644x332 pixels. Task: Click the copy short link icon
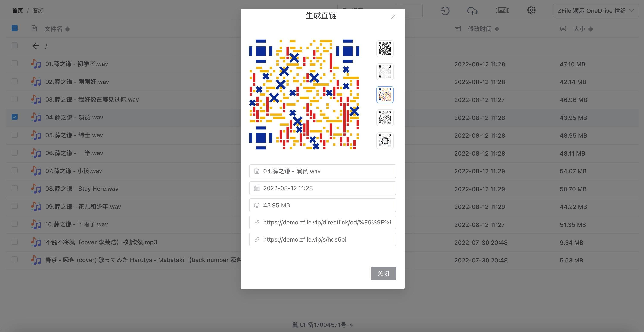pyautogui.click(x=256, y=239)
